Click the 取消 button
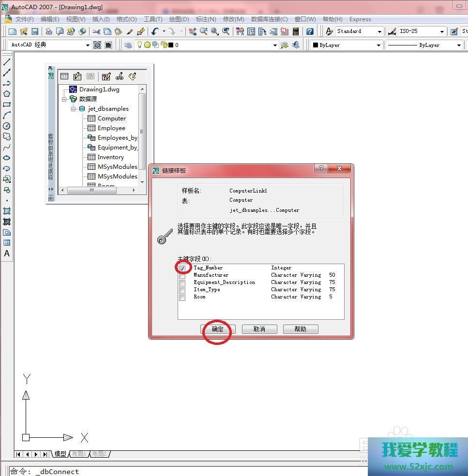 259,329
